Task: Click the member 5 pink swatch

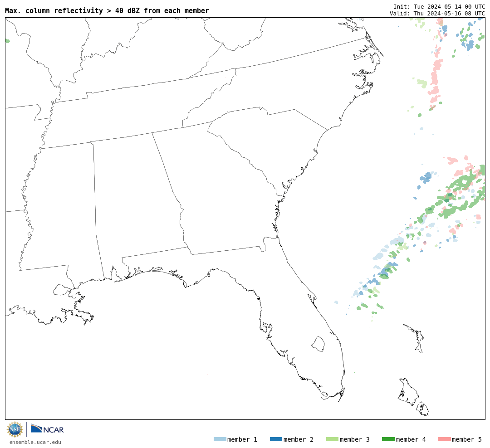Action: point(444,439)
